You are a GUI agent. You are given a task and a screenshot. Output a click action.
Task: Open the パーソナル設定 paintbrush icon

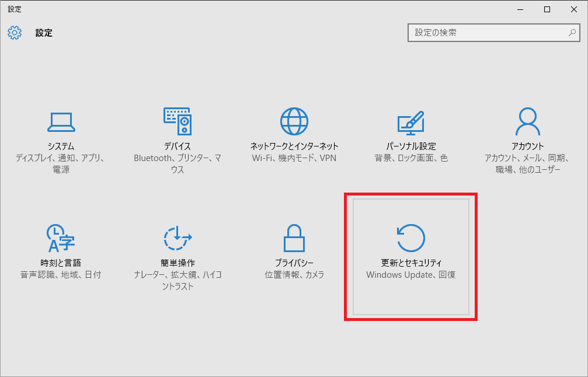410,121
